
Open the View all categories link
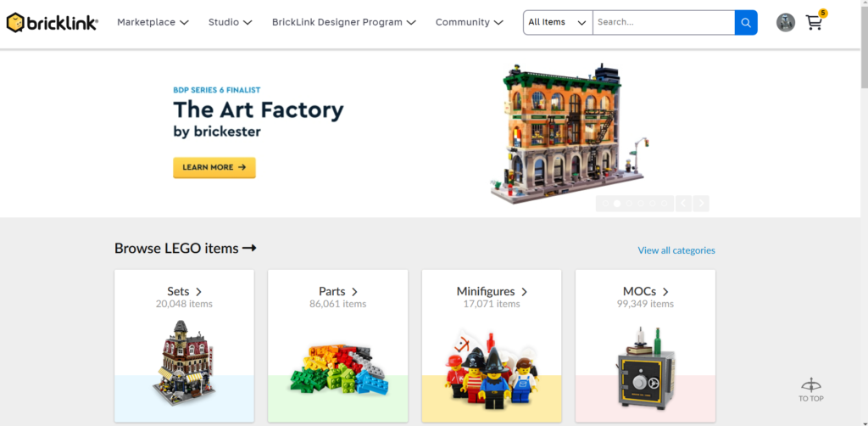[676, 250]
